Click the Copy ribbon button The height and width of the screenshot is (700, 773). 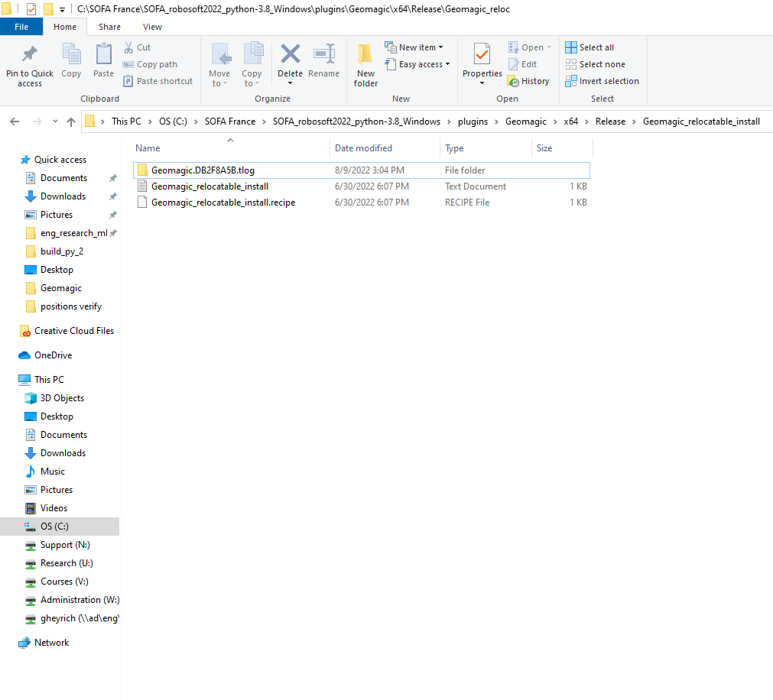[71, 60]
